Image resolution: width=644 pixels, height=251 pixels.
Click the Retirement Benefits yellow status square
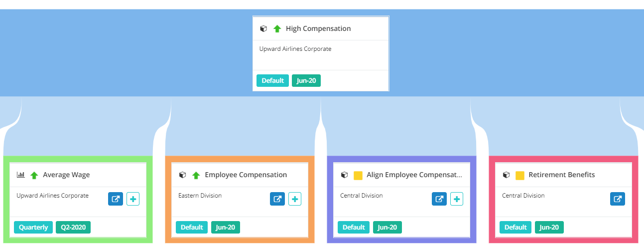520,175
